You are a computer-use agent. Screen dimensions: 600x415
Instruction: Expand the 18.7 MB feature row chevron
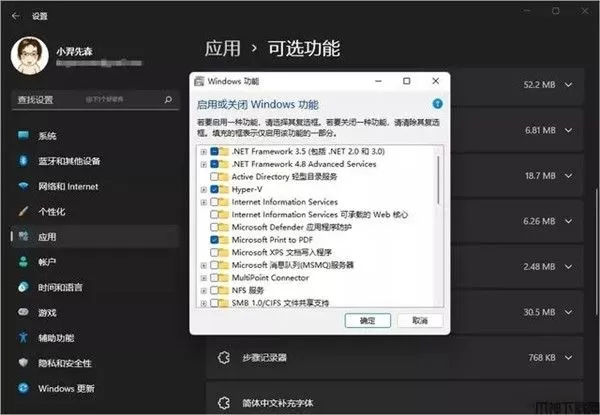[x=569, y=176]
